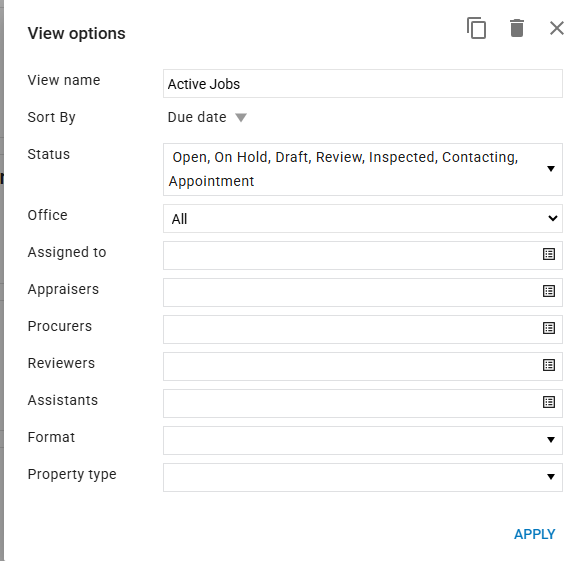Open the Procurers list picker icon
This screenshot has width=584, height=561.
pyautogui.click(x=549, y=328)
